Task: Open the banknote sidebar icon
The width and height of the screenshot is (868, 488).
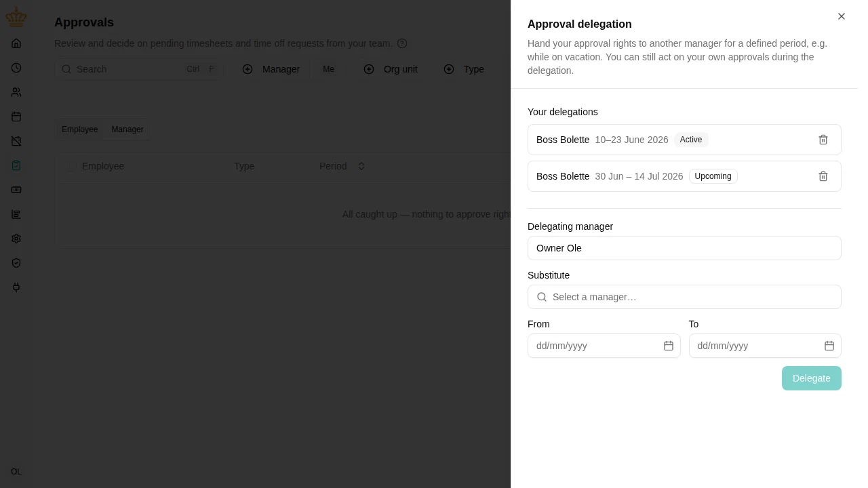Action: point(16,190)
